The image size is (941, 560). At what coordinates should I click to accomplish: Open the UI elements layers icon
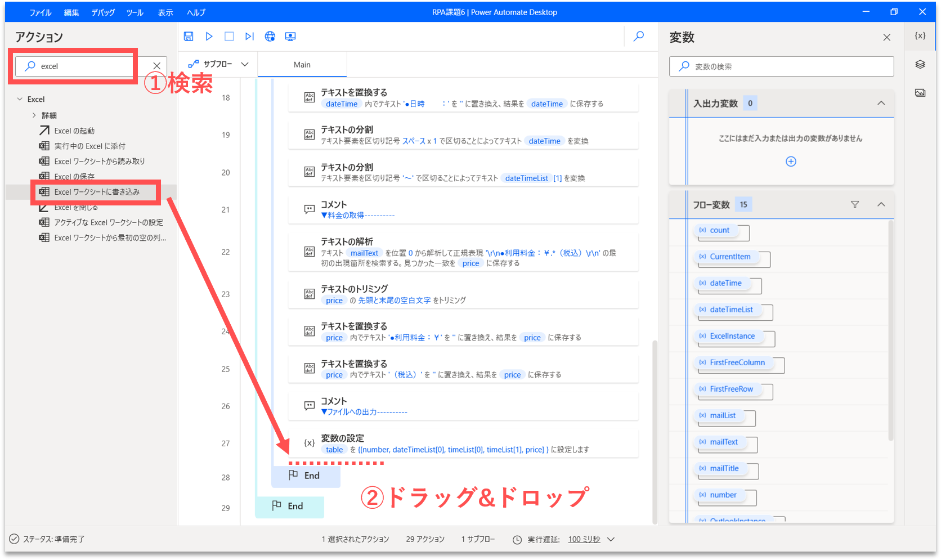click(x=920, y=64)
